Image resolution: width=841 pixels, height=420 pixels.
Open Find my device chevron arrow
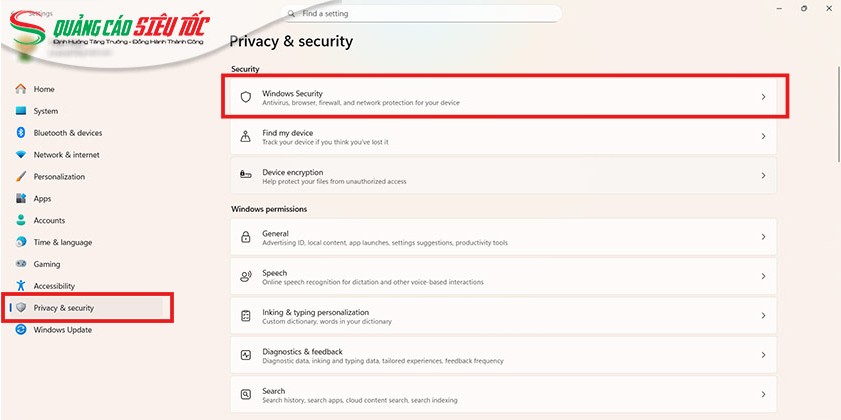763,136
